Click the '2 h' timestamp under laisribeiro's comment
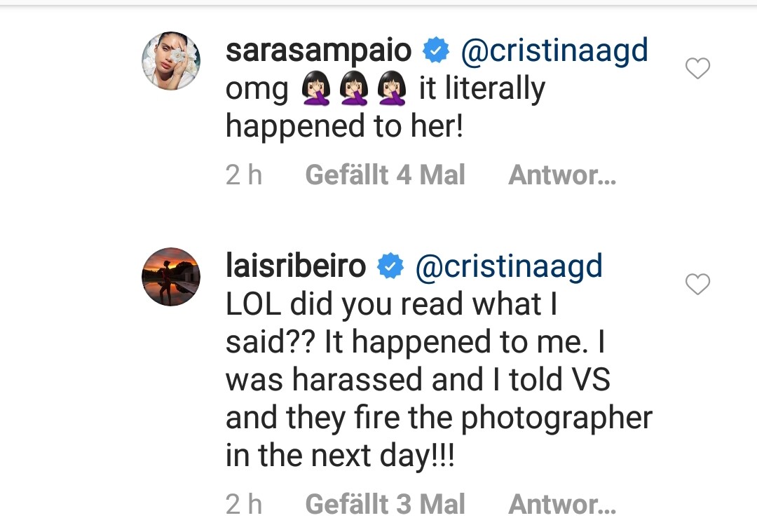Screen dimensions: 757x532 pyautogui.click(x=244, y=504)
